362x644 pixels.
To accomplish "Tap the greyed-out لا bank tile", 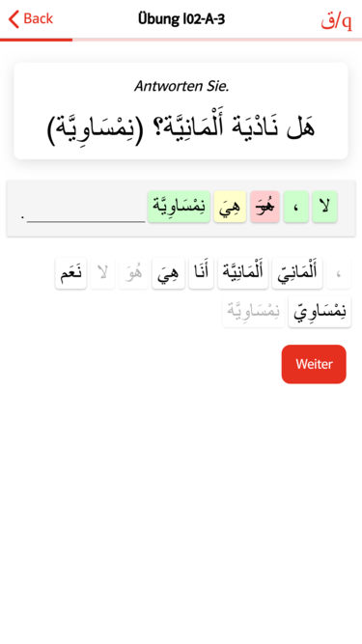I will point(102,273).
